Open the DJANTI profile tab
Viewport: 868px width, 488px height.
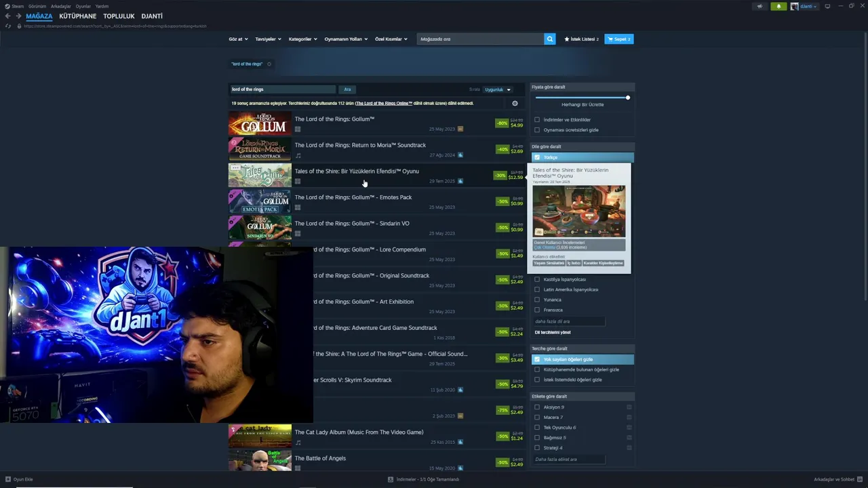pyautogui.click(x=152, y=16)
